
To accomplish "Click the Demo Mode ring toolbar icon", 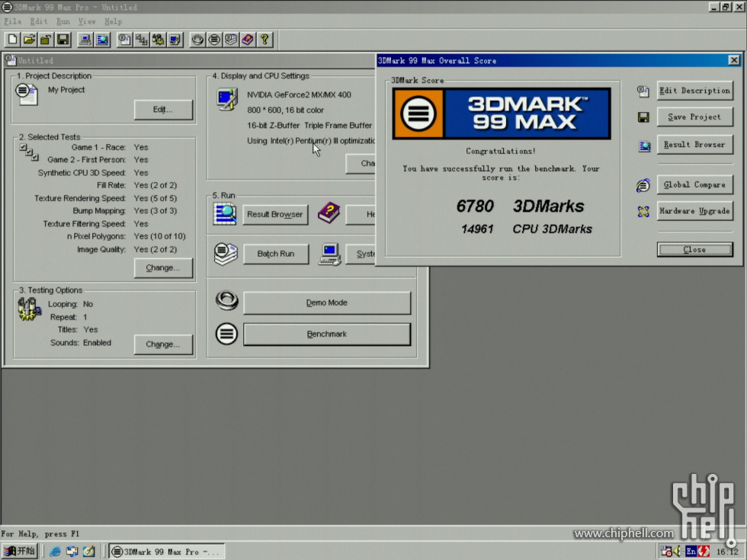I will [x=197, y=40].
